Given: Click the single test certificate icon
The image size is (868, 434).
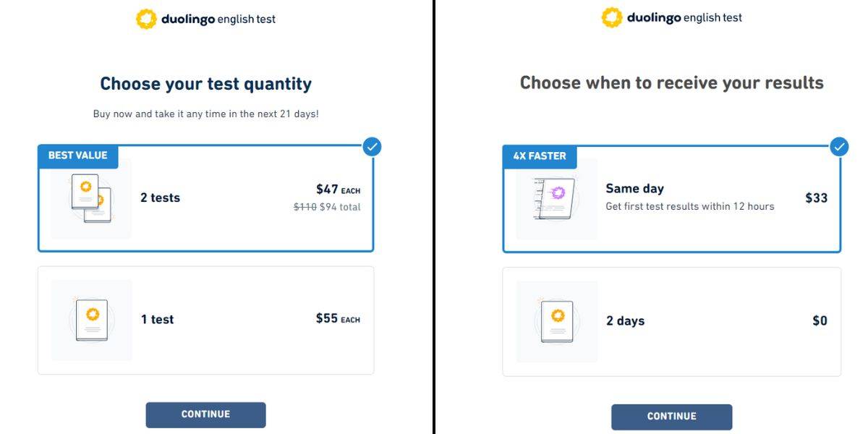Looking at the screenshot, I should point(92,320).
